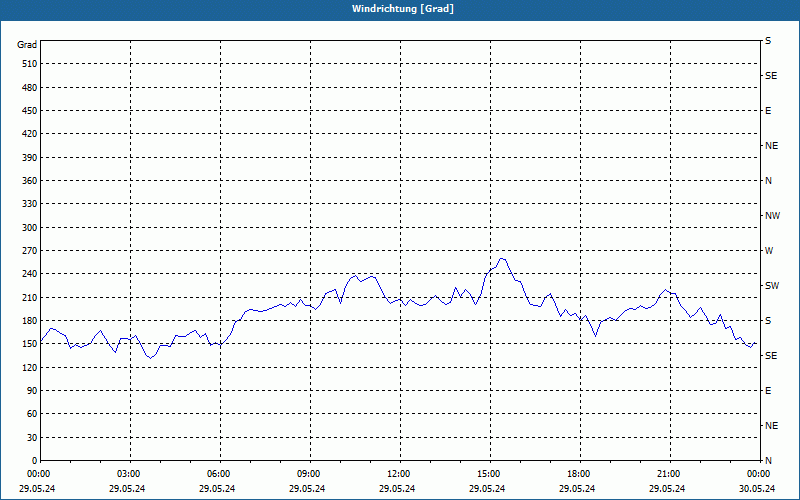
Task: Select the S compass label level with 180
Action: (x=768, y=321)
